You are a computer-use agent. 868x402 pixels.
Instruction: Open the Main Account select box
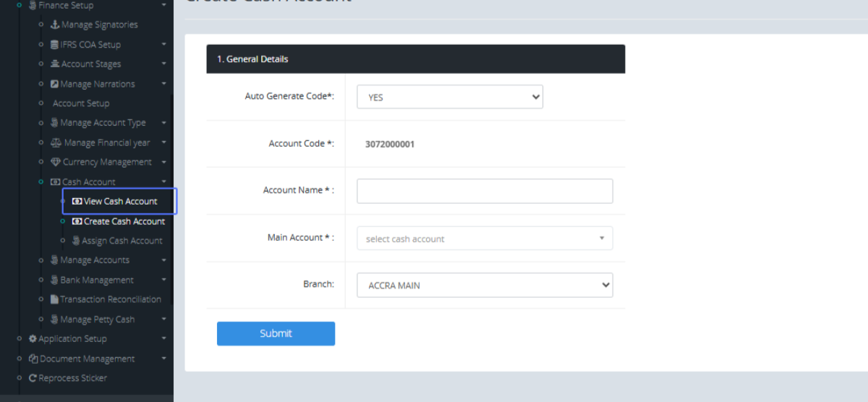click(485, 239)
